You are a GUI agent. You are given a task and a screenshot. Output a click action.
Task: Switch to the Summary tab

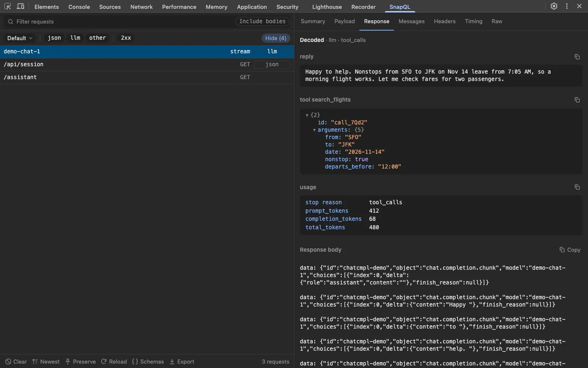click(x=313, y=21)
